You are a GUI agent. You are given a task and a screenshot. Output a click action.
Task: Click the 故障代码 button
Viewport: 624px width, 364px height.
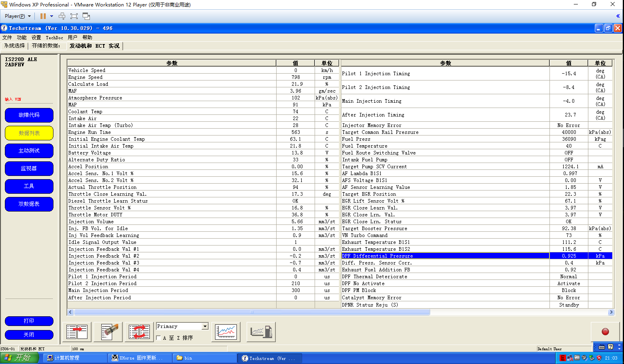click(x=29, y=115)
